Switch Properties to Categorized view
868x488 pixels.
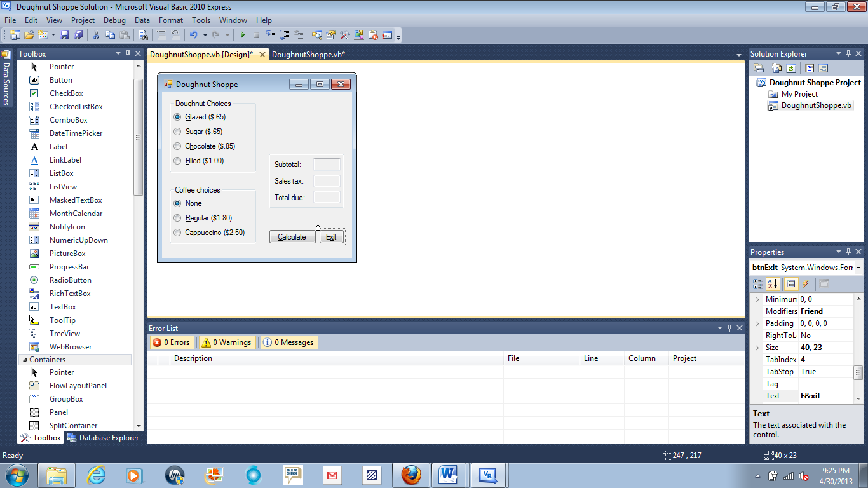pos(759,284)
